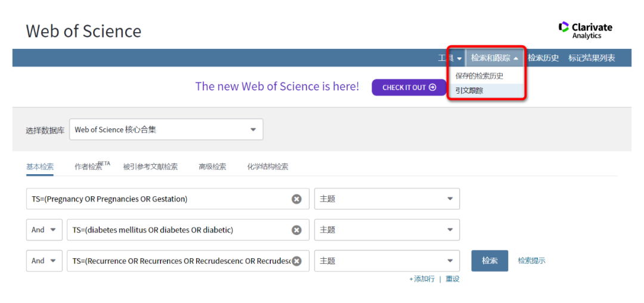Open the 检索提示 link
This screenshot has width=644, height=303.
[531, 261]
